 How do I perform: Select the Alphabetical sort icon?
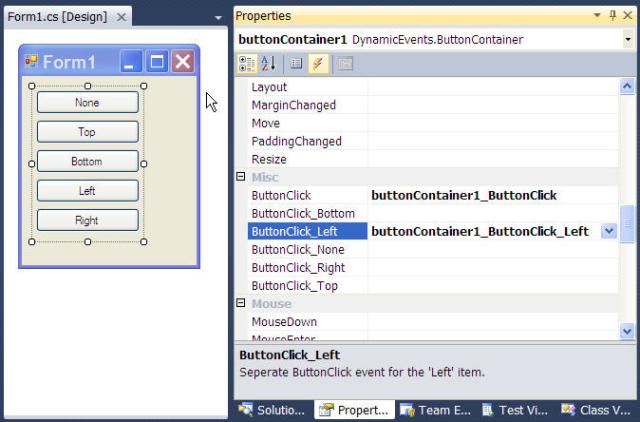click(268, 64)
